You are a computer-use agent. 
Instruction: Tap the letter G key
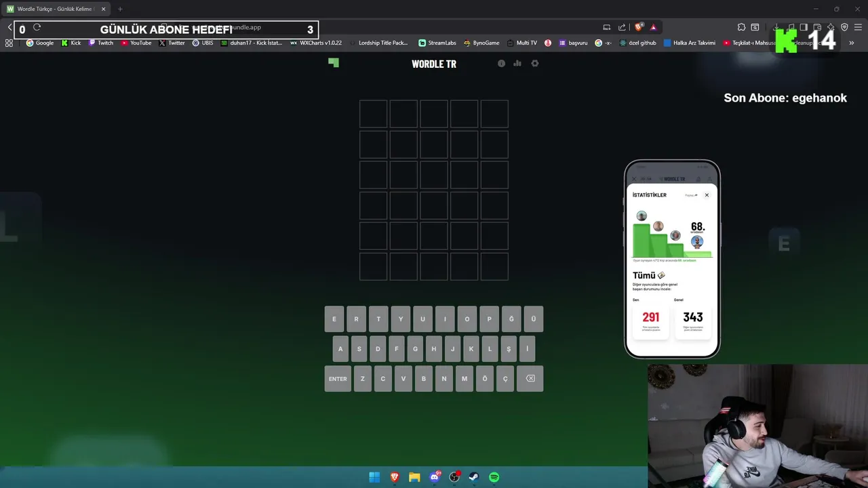click(415, 349)
